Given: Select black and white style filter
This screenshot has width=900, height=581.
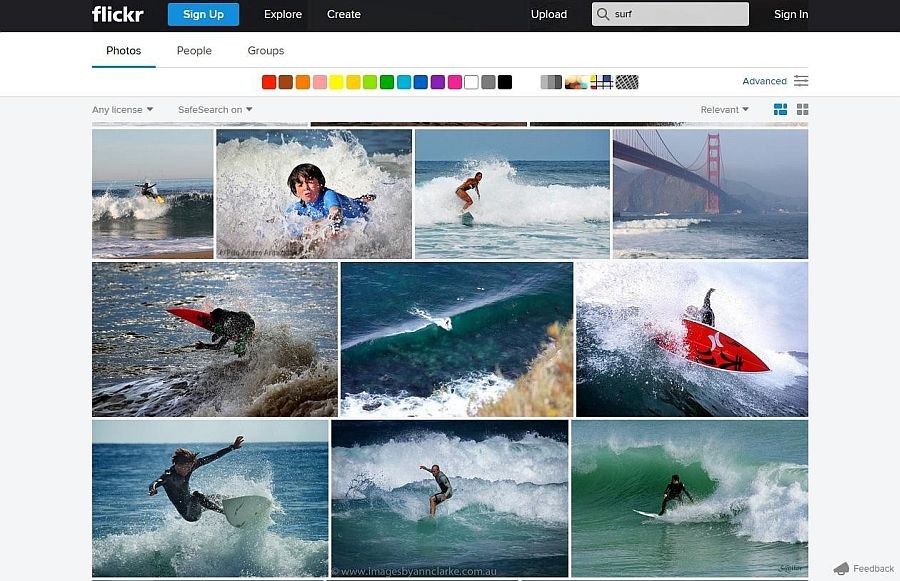Looking at the screenshot, I should coord(551,82).
